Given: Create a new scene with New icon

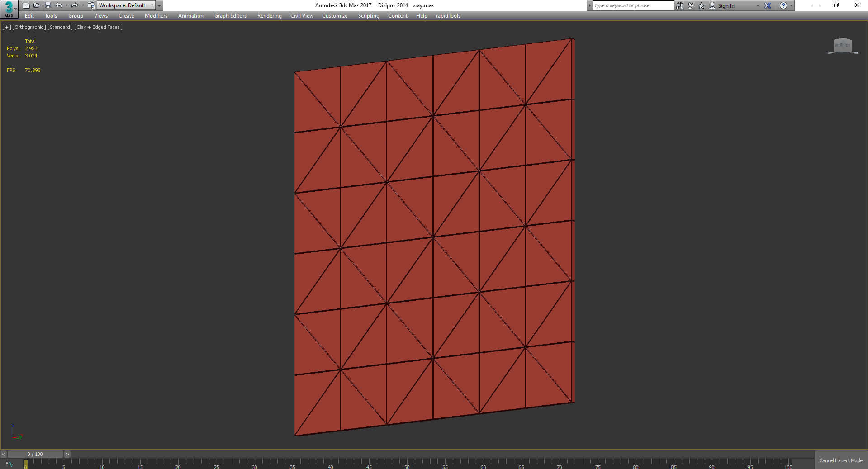Looking at the screenshot, I should [x=26, y=5].
